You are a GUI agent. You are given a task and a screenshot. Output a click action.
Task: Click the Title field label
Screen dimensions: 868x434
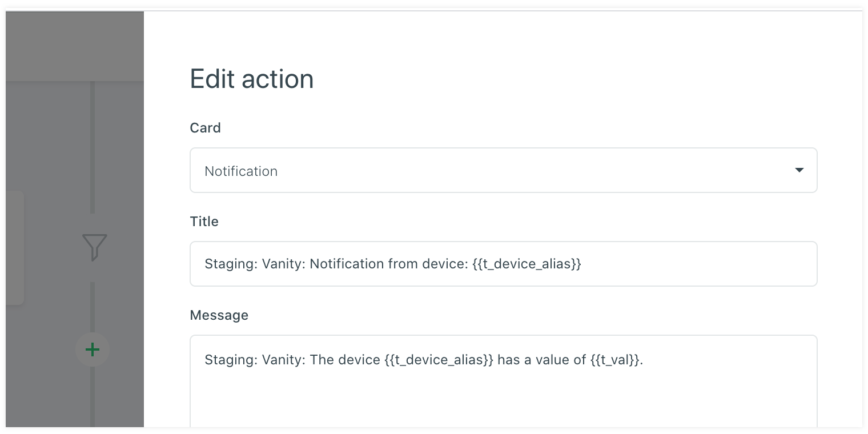click(204, 222)
